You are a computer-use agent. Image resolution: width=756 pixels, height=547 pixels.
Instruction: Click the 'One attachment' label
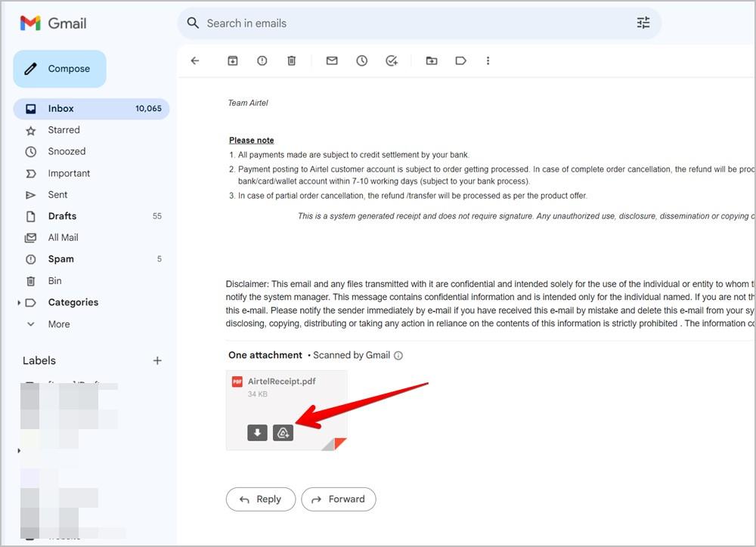click(x=265, y=355)
